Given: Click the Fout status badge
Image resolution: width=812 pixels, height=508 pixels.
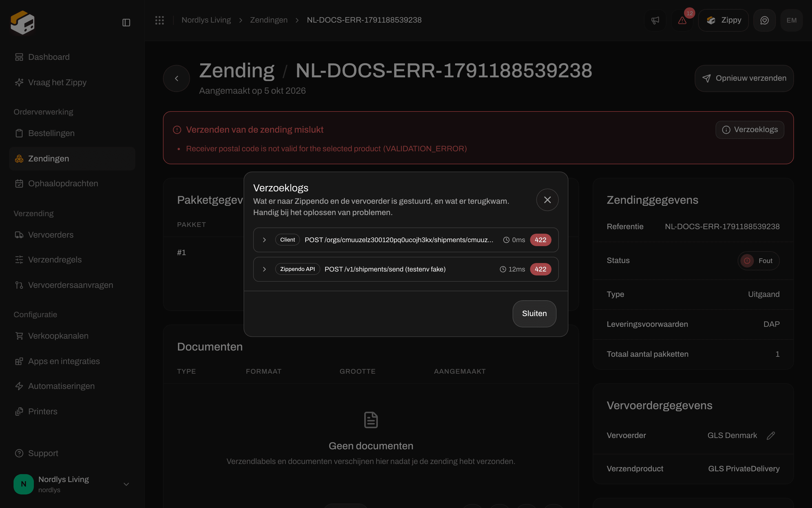Looking at the screenshot, I should point(758,261).
